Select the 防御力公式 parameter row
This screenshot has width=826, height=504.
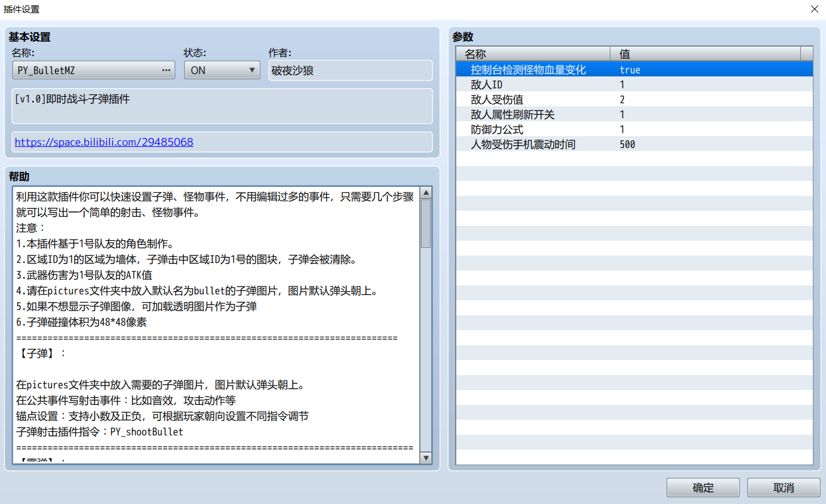(x=634, y=130)
